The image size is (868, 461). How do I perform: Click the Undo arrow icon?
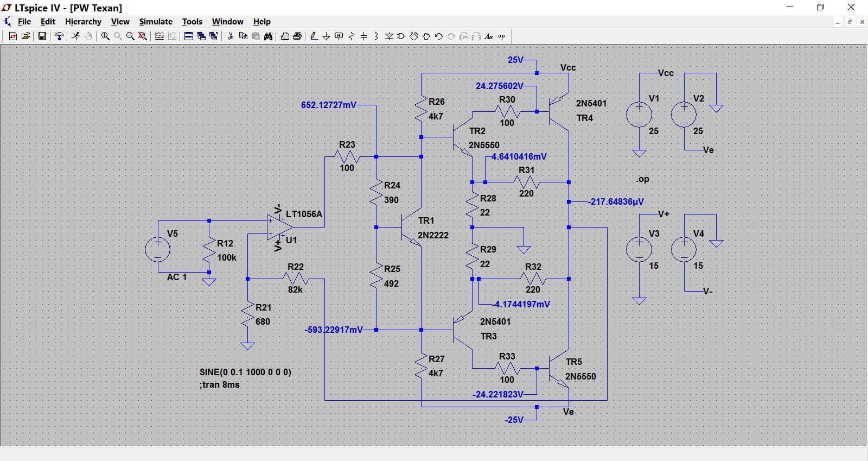439,36
